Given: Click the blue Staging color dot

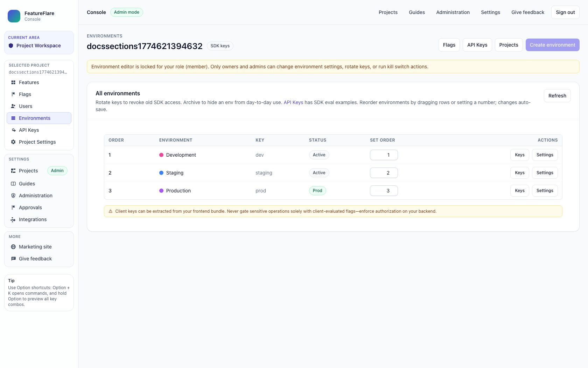Looking at the screenshot, I should 161,173.
